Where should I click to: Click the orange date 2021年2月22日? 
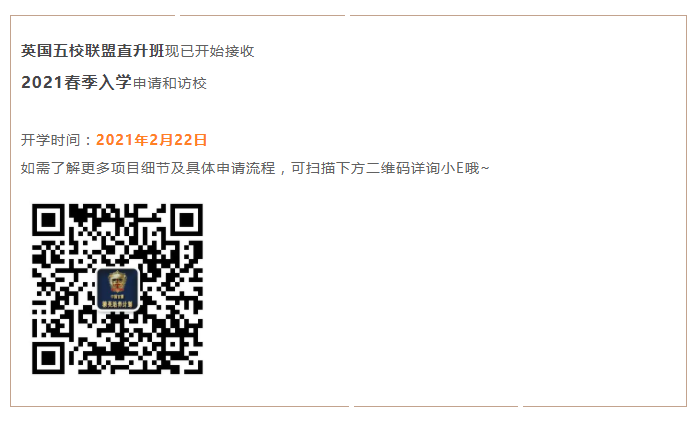coord(152,140)
